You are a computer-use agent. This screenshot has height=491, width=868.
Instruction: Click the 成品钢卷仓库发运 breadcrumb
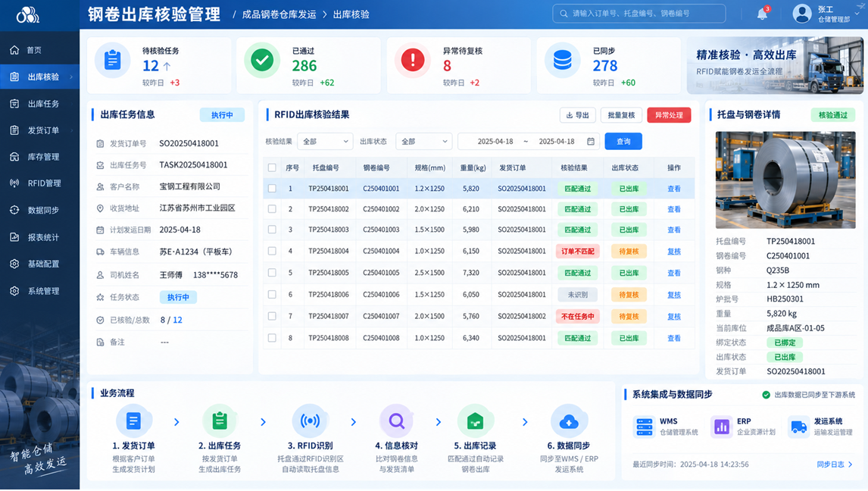[279, 14]
